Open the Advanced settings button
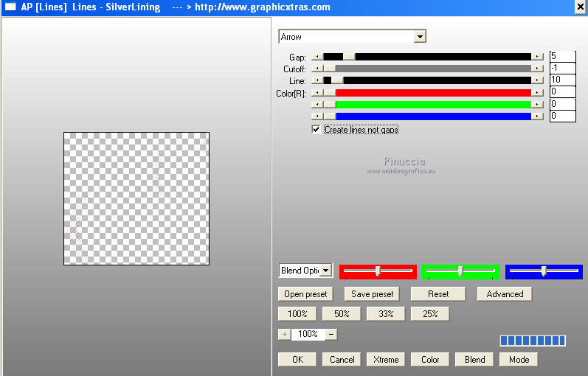The width and height of the screenshot is (588, 376). point(505,294)
